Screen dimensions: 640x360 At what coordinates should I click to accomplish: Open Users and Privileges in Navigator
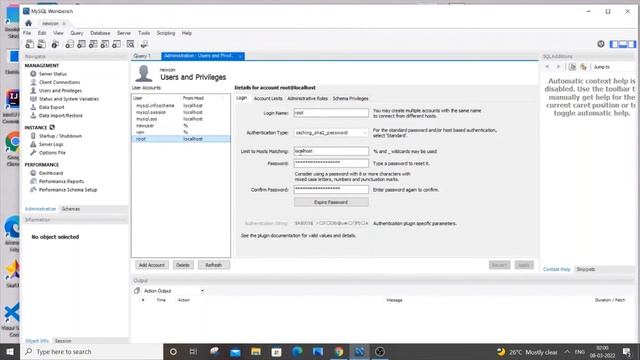pos(60,91)
